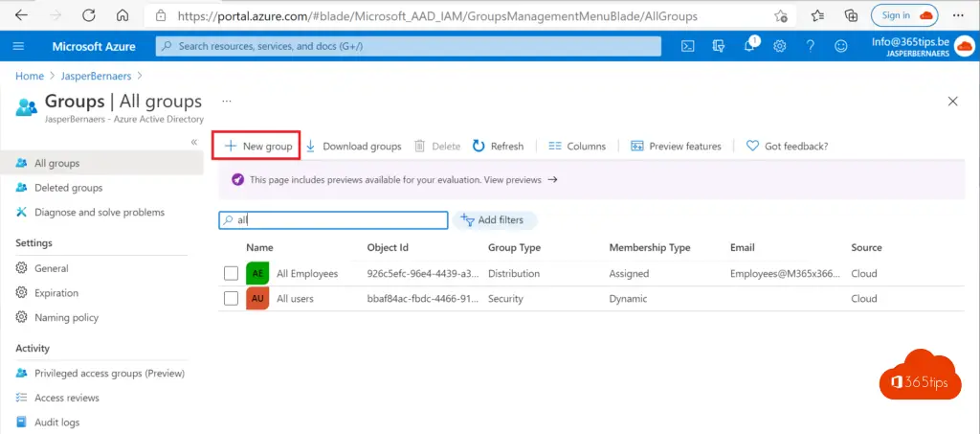Click object id bbaf84ac-fbdc-4466-91...
The width and height of the screenshot is (980, 434).
(x=423, y=298)
